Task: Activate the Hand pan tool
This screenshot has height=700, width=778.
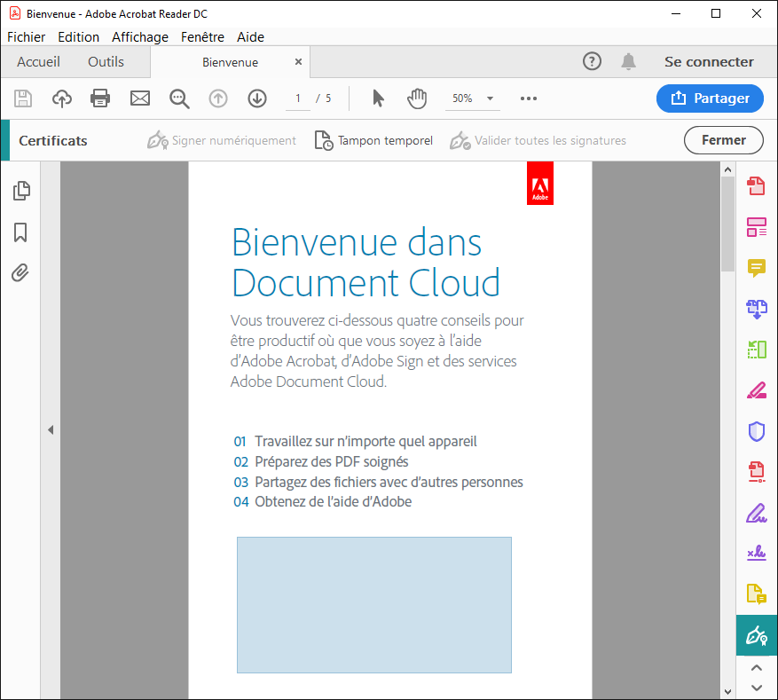Action: coord(417,98)
